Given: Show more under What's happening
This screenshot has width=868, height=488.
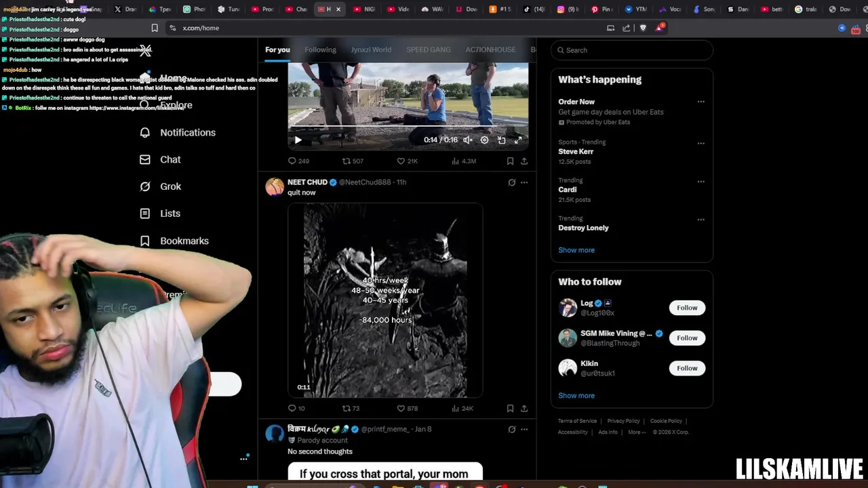Looking at the screenshot, I should 576,250.
